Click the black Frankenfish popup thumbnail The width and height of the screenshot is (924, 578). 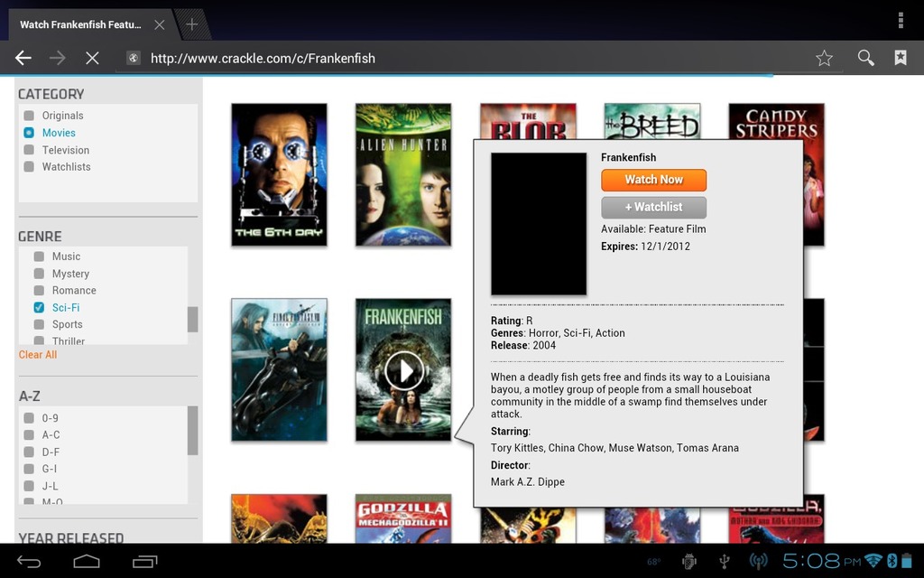tap(539, 224)
